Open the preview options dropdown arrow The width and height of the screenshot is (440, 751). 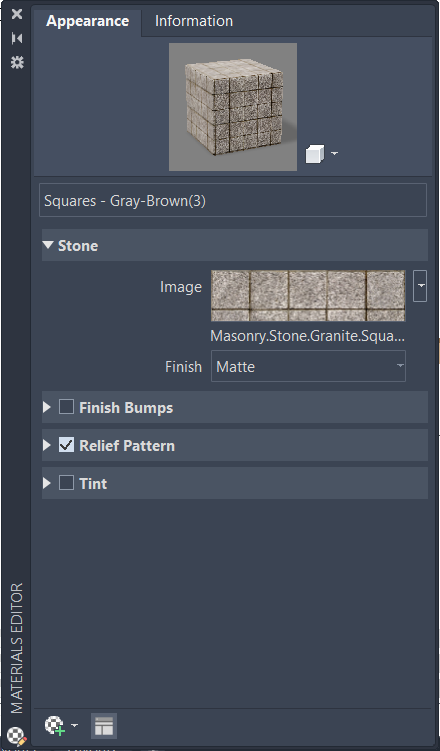(334, 154)
